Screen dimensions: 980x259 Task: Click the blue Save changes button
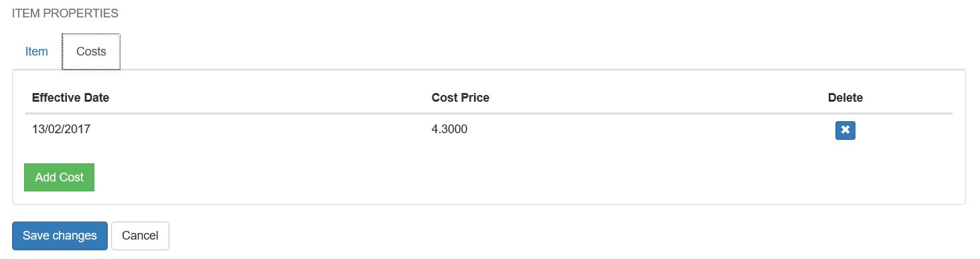(x=60, y=236)
